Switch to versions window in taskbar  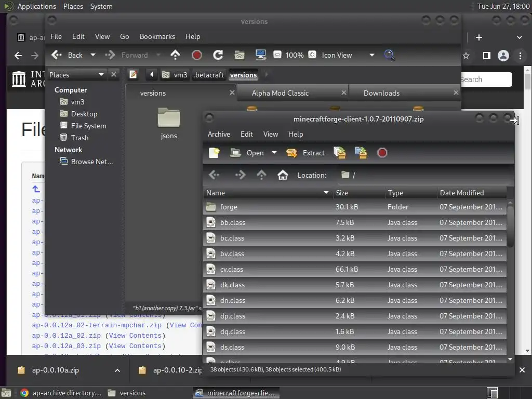click(127, 393)
